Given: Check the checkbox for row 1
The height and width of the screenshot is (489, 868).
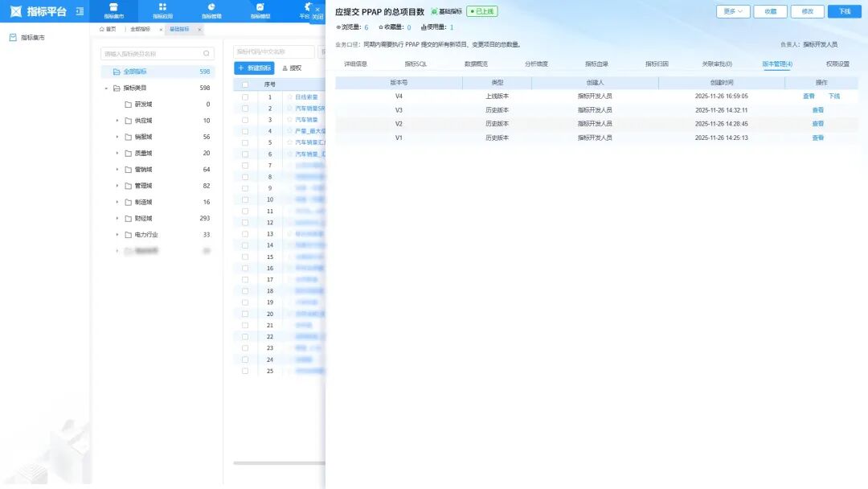Looking at the screenshot, I should click(245, 97).
